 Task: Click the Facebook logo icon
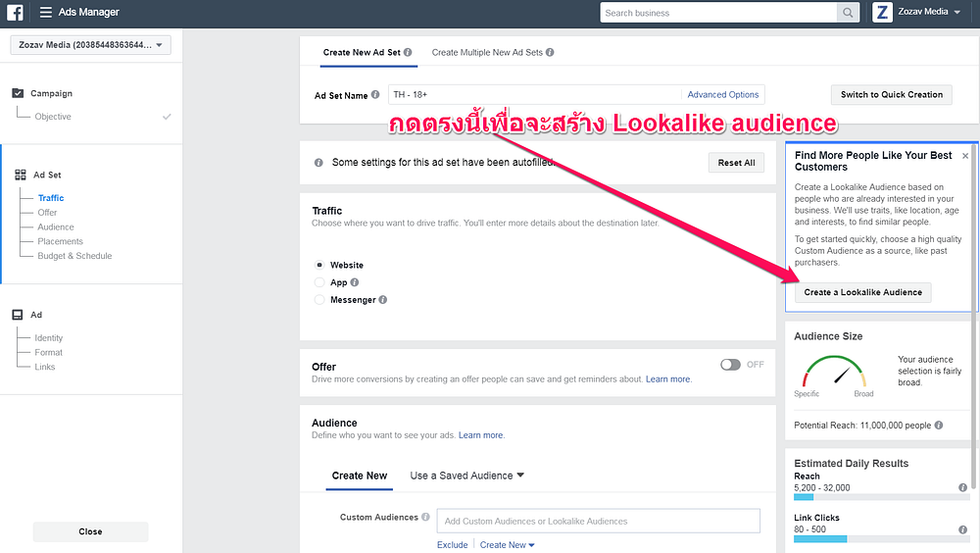click(15, 12)
